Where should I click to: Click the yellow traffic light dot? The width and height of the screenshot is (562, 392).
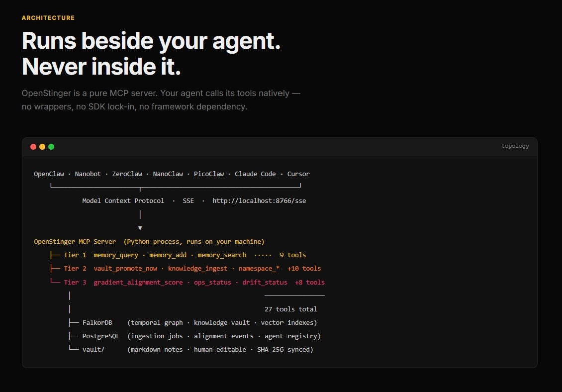(42, 147)
